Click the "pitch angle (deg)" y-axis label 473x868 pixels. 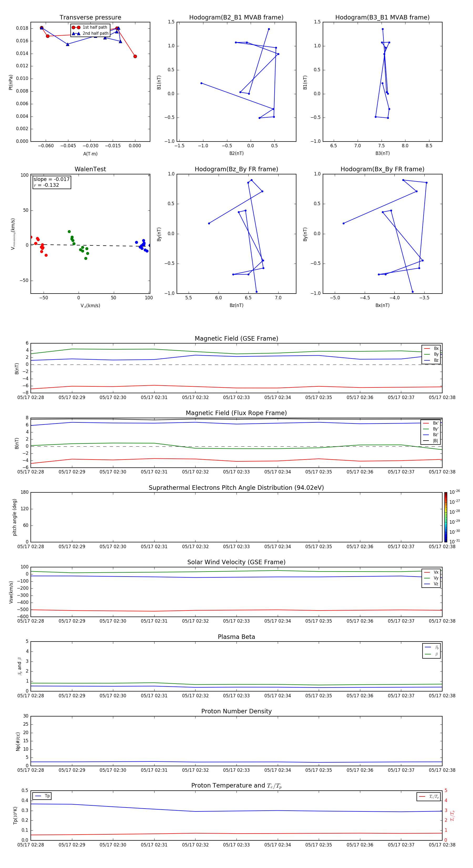pyautogui.click(x=14, y=517)
